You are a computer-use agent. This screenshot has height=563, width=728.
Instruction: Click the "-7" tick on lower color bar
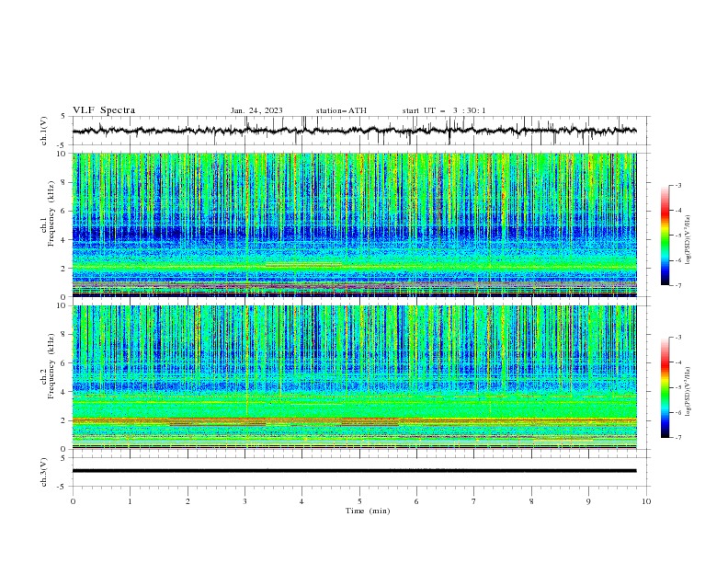pyautogui.click(x=678, y=438)
